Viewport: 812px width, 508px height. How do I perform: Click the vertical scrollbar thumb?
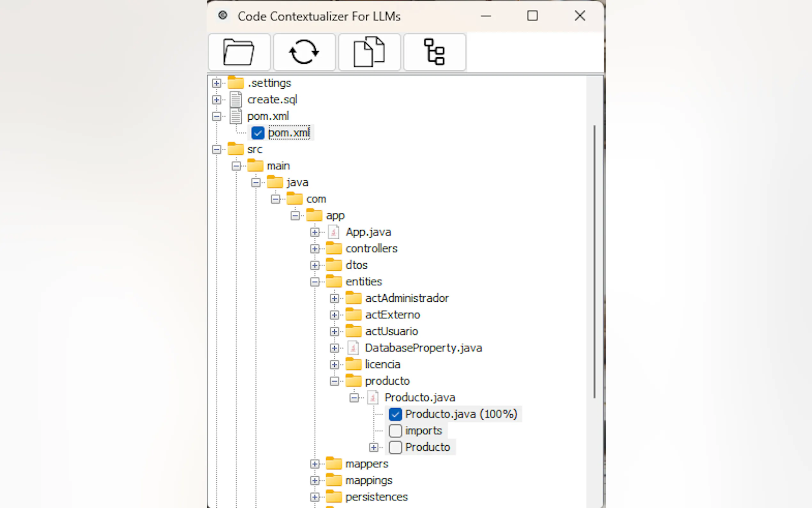click(x=595, y=262)
